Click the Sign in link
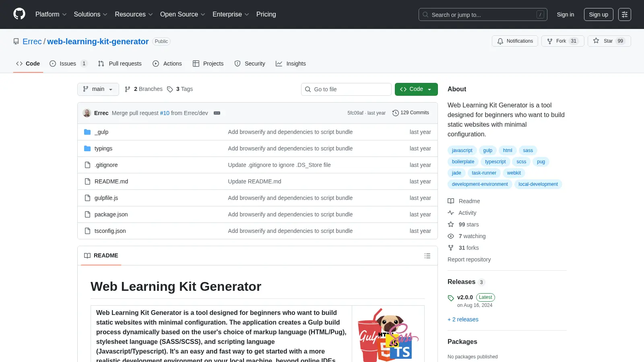Viewport: 644px width, 362px height. 566,14
